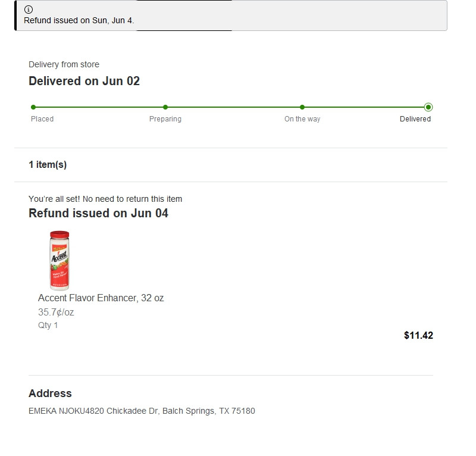Click the Address section heading
The width and height of the screenshot is (476, 456).
coord(50,393)
